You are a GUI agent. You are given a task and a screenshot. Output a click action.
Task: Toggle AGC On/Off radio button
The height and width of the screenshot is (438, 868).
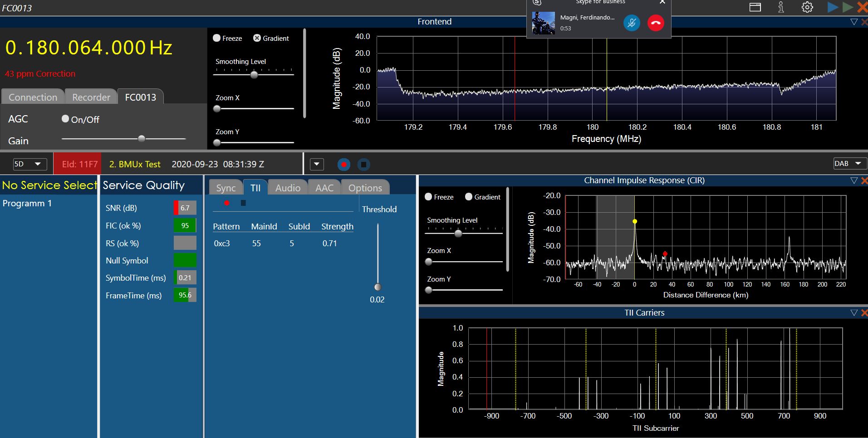tap(65, 119)
